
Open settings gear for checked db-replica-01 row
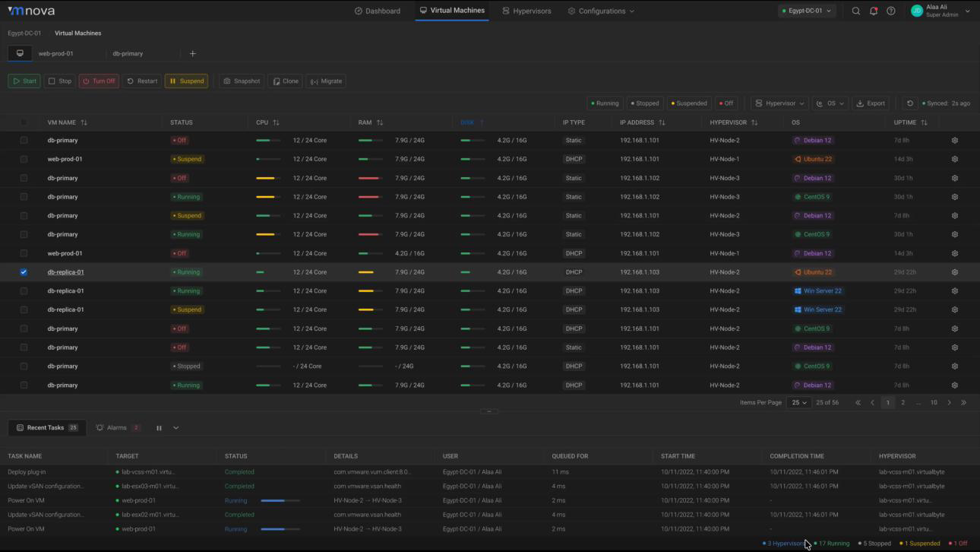955,272
